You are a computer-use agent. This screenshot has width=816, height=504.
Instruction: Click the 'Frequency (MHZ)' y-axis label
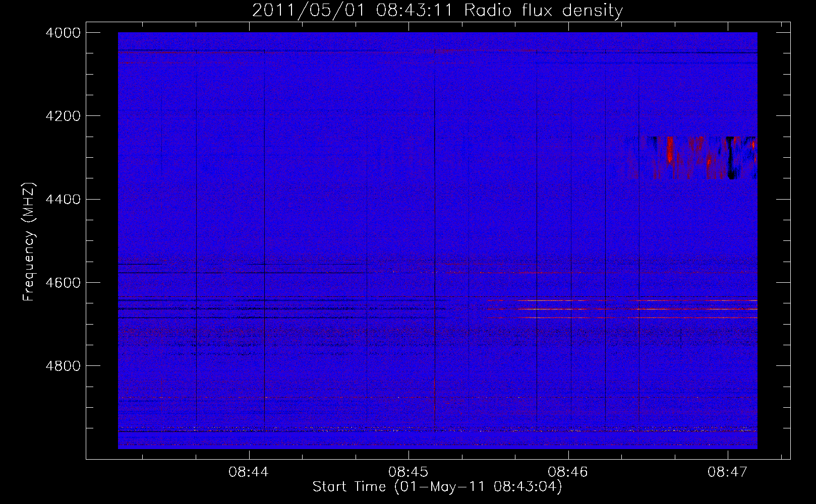(29, 242)
